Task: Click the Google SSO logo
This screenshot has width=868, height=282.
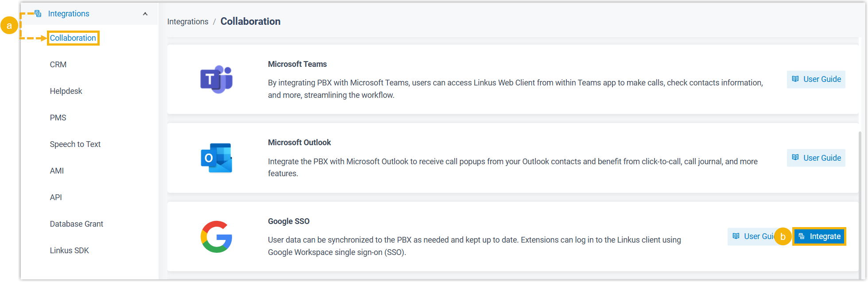Action: [216, 237]
